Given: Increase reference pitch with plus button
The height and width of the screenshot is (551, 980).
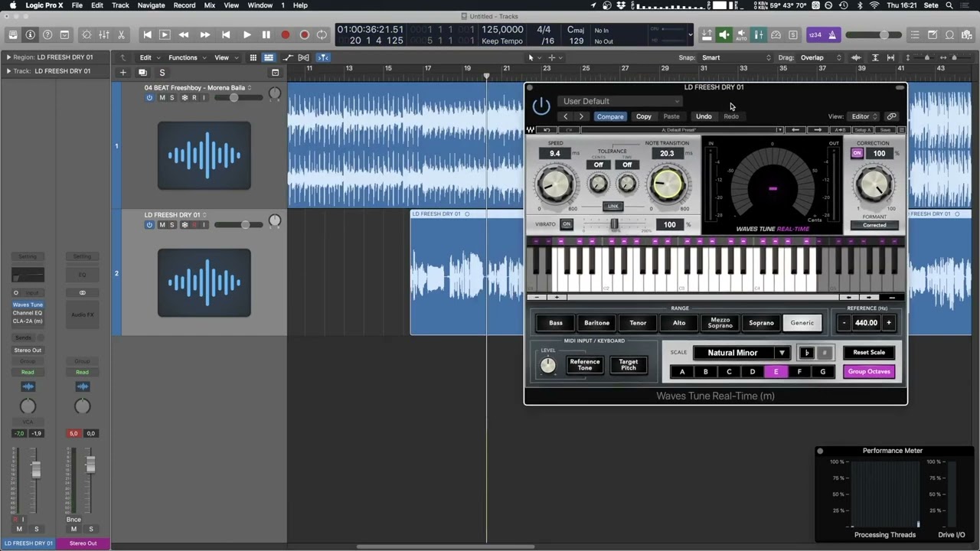Looking at the screenshot, I should point(889,323).
